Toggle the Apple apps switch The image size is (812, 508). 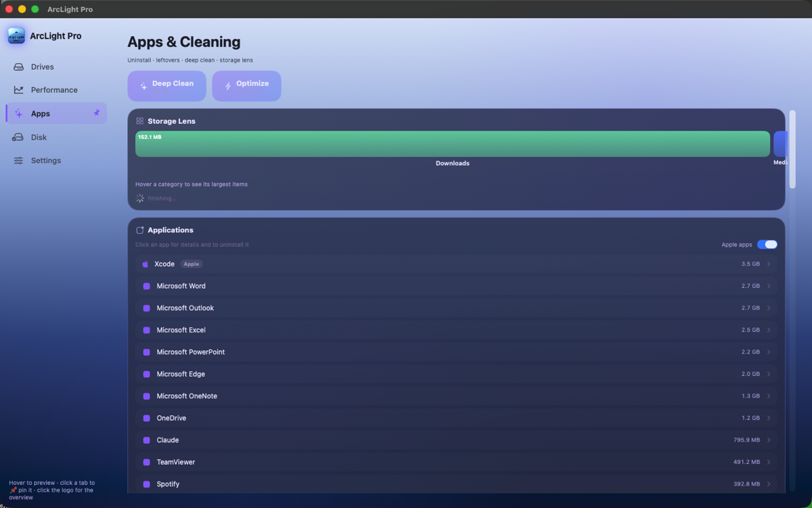767,245
